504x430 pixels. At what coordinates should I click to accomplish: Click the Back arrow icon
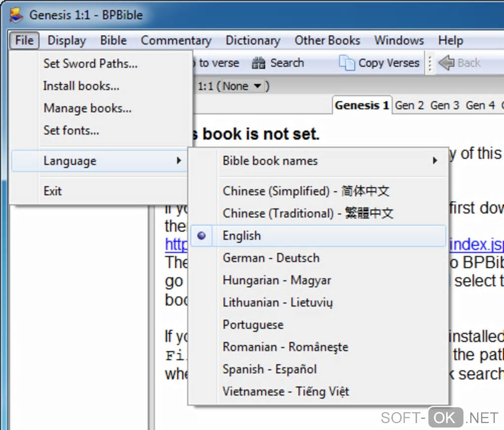pyautogui.click(x=446, y=62)
